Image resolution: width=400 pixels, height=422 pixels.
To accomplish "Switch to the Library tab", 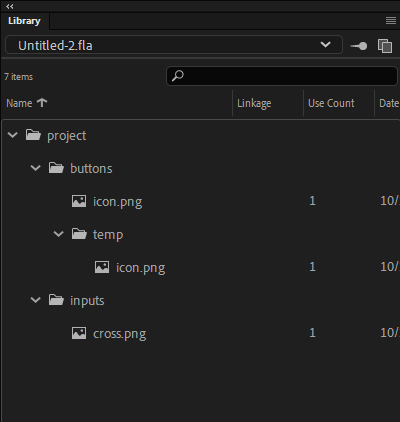I will (25, 21).
